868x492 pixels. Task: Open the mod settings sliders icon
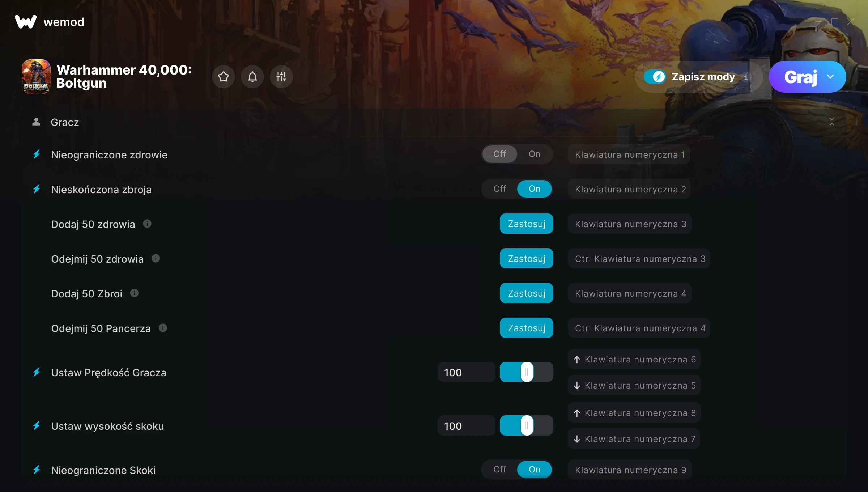[281, 77]
